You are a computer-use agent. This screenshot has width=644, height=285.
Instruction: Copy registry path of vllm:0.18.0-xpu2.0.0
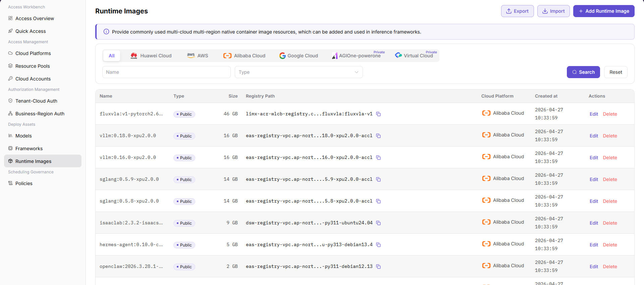click(378, 136)
